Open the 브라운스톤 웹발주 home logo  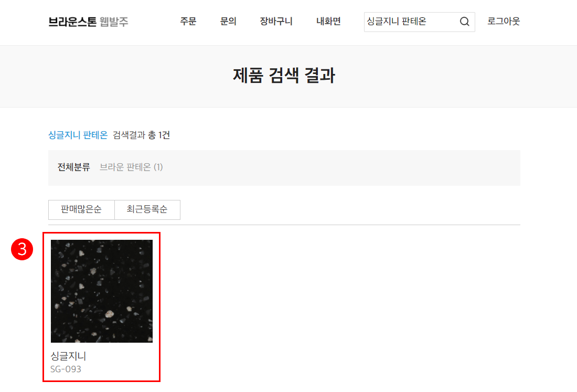(x=88, y=22)
